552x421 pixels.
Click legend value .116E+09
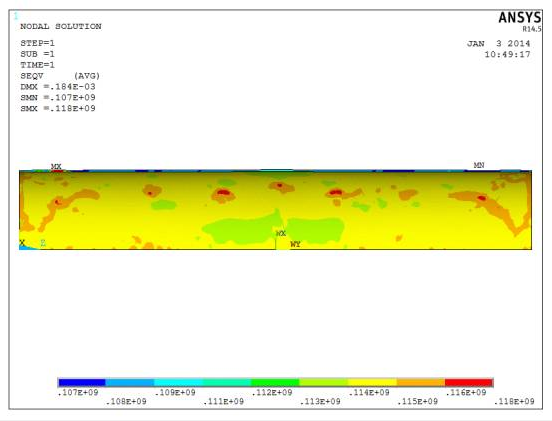466,392
